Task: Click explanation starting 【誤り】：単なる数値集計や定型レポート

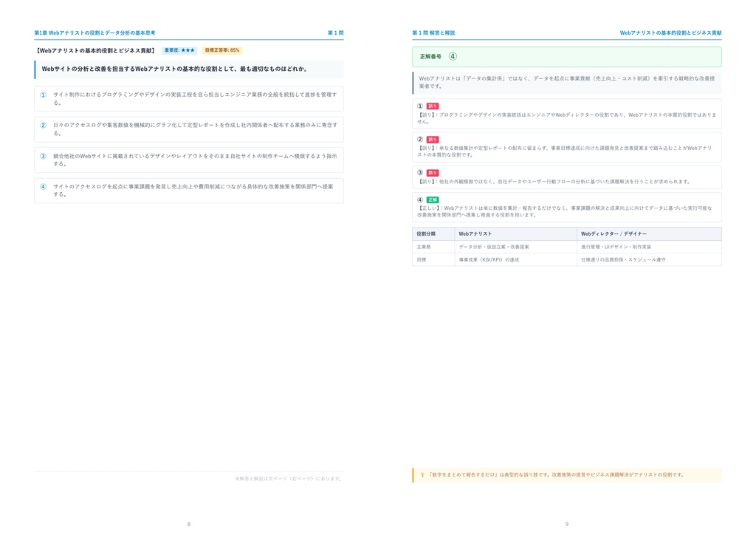Action: pos(564,151)
